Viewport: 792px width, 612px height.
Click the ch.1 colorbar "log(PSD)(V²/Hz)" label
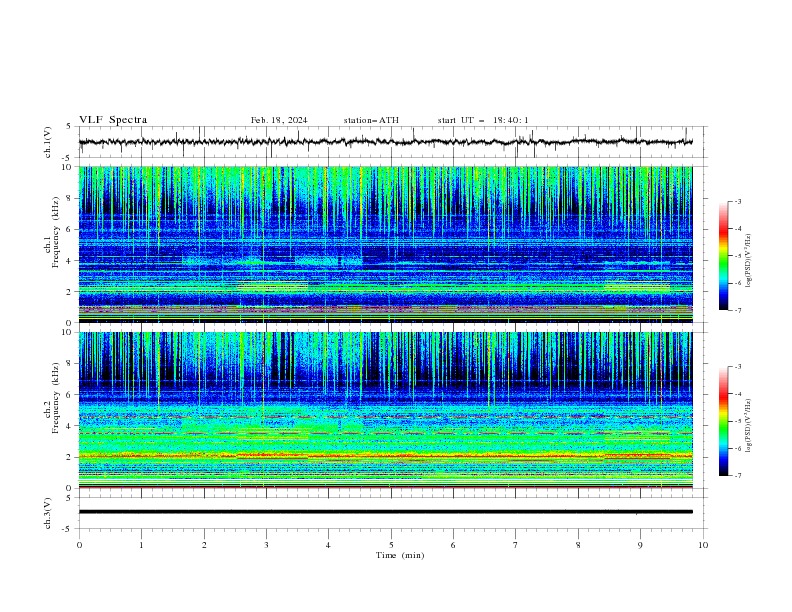(748, 261)
